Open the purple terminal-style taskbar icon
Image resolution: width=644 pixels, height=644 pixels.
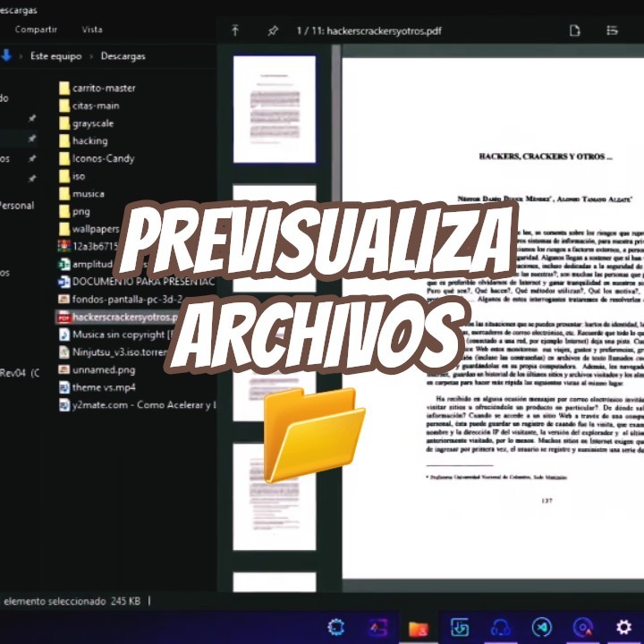click(x=377, y=628)
